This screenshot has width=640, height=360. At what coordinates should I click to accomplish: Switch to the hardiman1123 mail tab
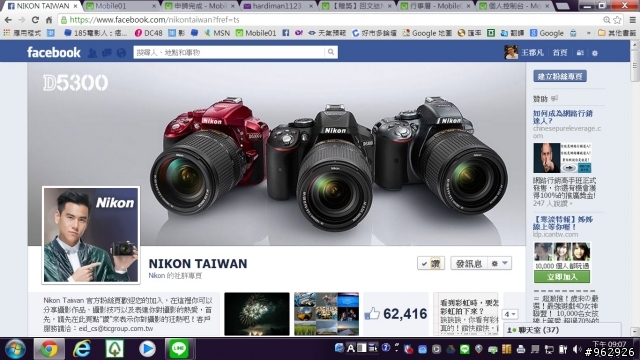(278, 6)
